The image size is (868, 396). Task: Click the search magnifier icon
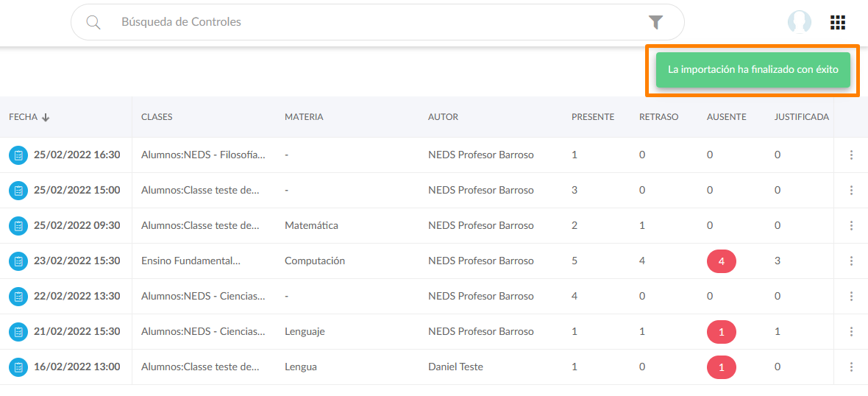pos(93,22)
